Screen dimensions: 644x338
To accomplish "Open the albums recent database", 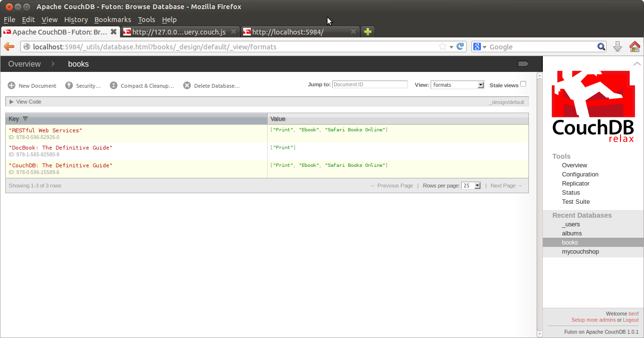I will (x=572, y=233).
